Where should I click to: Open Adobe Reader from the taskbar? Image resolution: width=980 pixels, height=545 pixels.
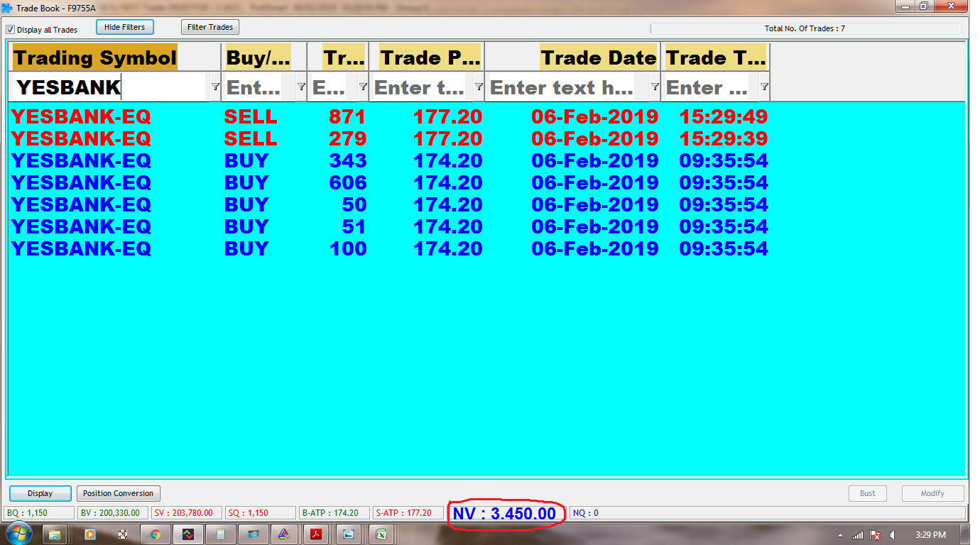(316, 534)
